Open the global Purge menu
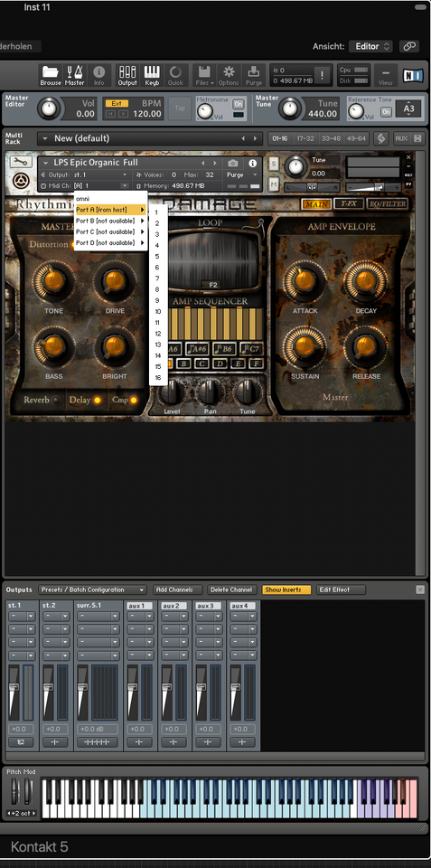This screenshot has height=868, width=431. coord(253,75)
